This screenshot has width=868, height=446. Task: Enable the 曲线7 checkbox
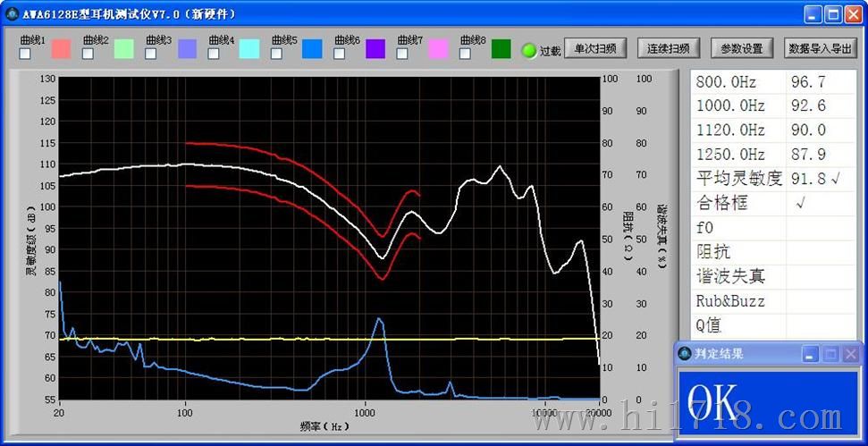pos(402,54)
